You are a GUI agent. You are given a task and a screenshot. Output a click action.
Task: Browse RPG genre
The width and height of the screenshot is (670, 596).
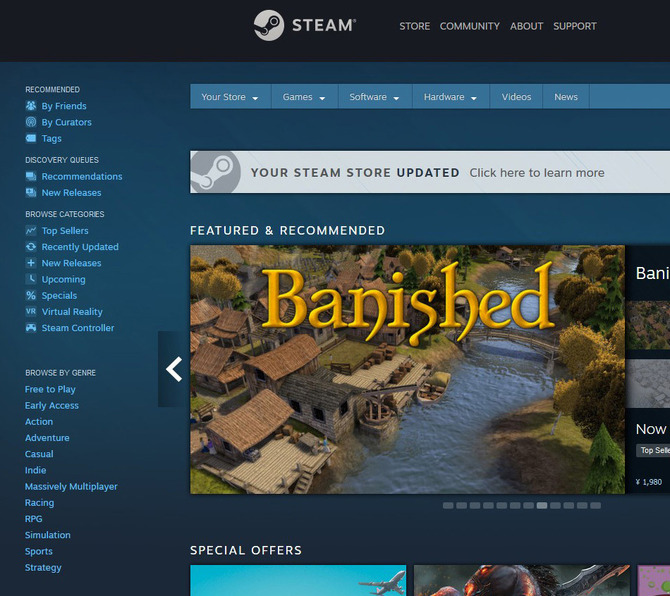coord(33,519)
